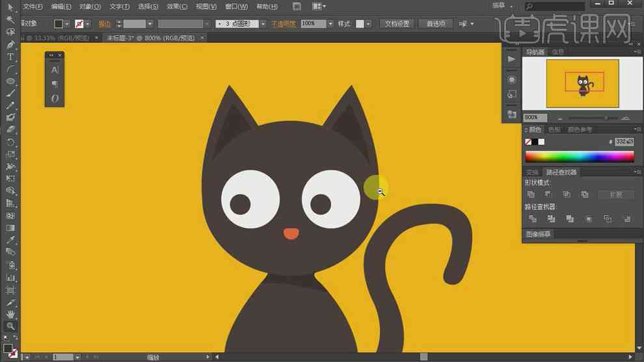
Task: Select the Shape Builder tool
Action: [10, 191]
